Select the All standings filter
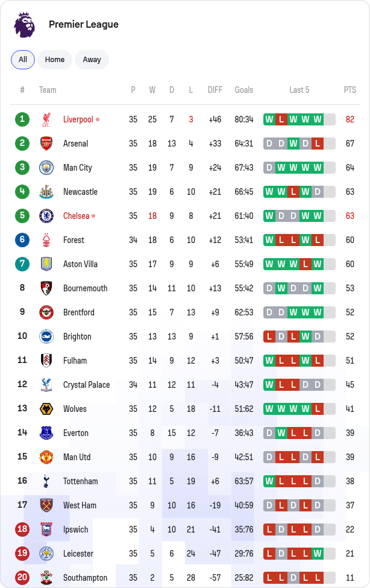Image resolution: width=370 pixels, height=588 pixels. point(23,60)
